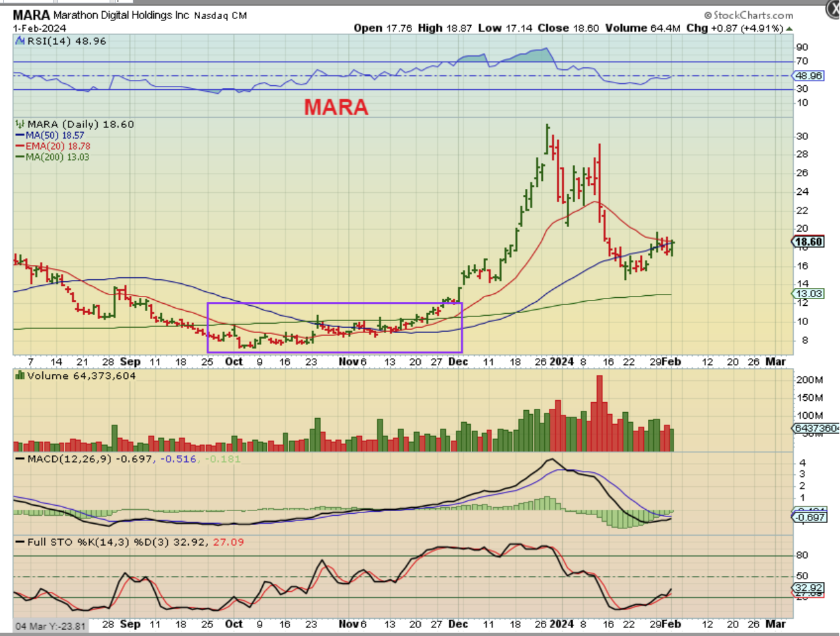Click the red 27.09 stochastic %D value
The height and width of the screenshot is (636, 840).
tap(228, 542)
